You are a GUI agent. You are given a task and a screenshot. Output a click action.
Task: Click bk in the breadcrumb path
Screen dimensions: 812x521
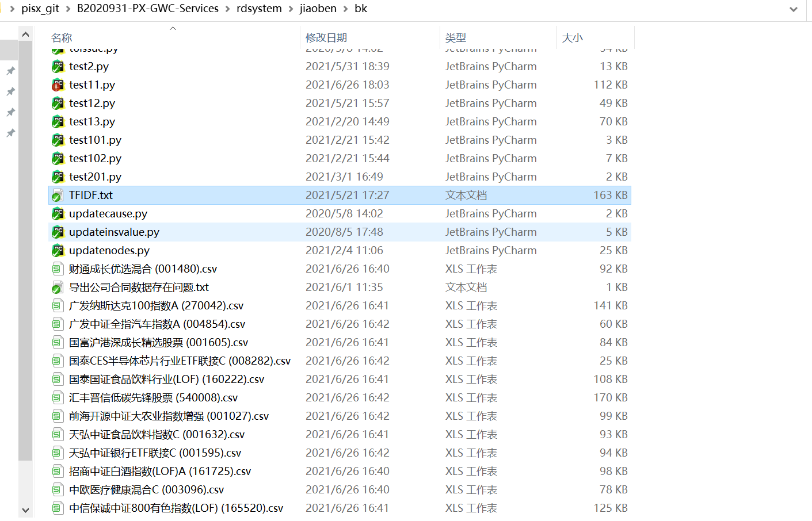click(361, 9)
